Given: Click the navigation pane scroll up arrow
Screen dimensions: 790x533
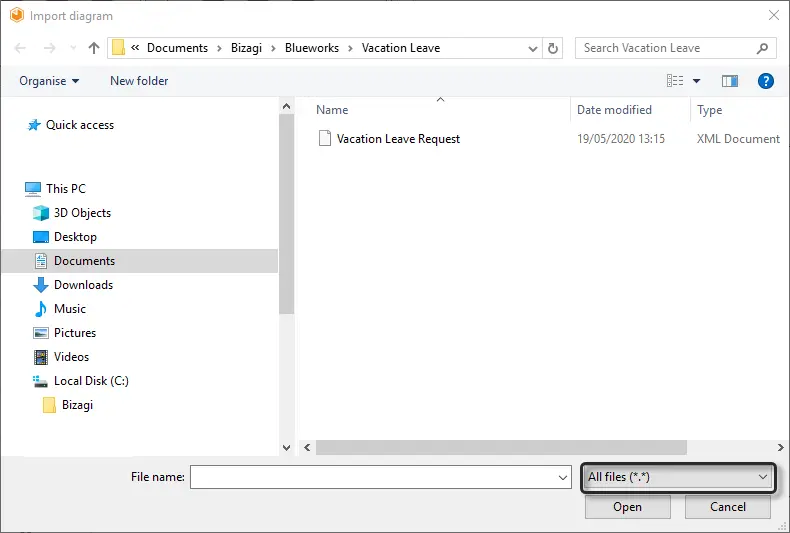Looking at the screenshot, I should click(287, 106).
